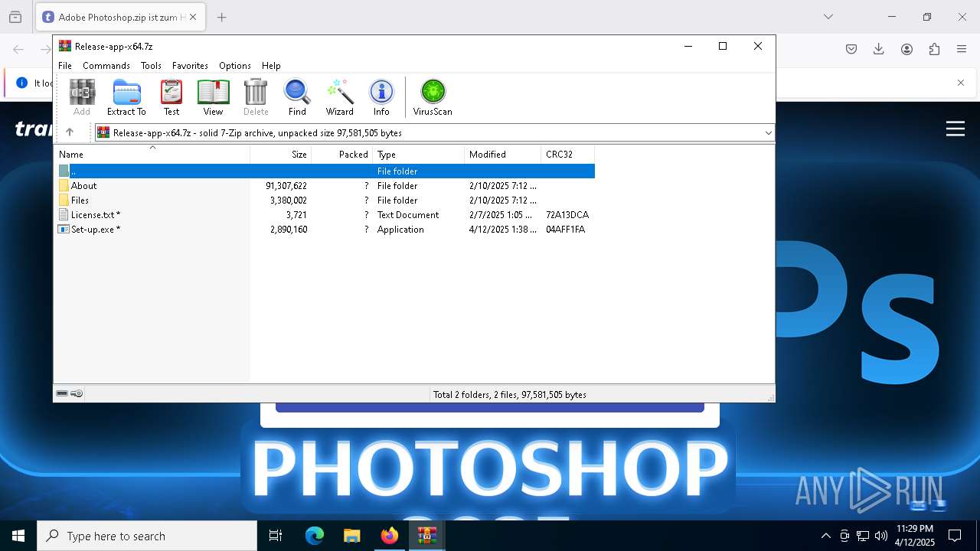
Task: Go up one folder level arrow
Action: click(x=70, y=132)
